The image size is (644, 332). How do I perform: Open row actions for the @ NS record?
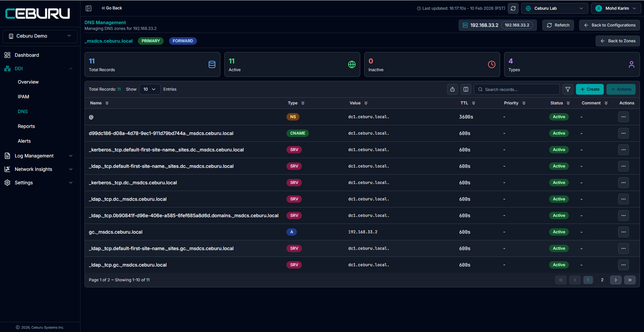624,117
